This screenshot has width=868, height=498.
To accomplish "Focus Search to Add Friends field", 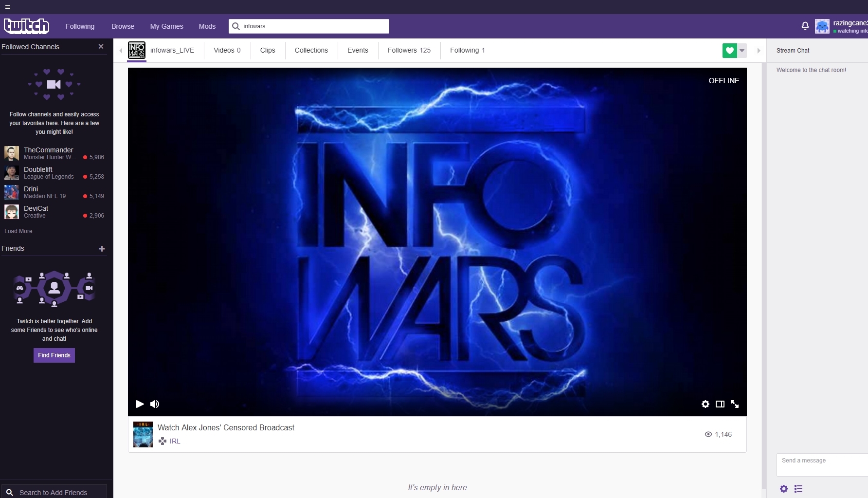I will (x=54, y=493).
